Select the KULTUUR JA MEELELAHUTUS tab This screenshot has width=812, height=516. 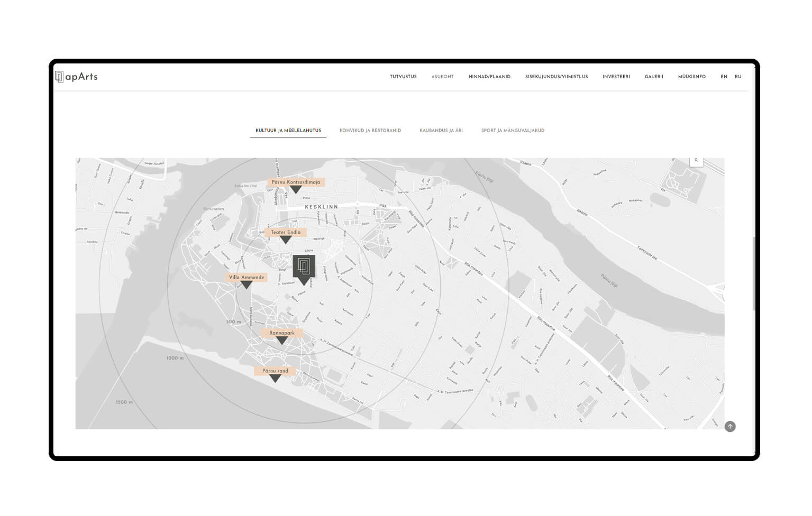[x=288, y=131]
